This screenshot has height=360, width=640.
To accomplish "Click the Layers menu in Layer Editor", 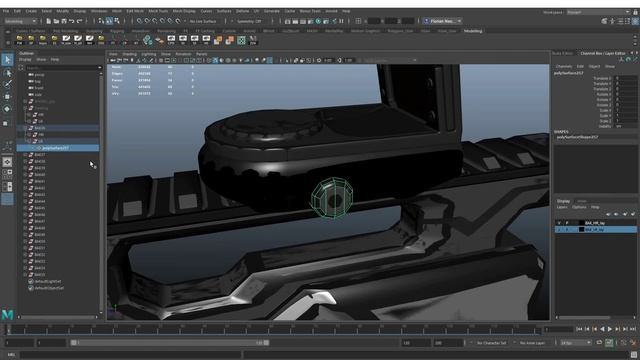I will (562, 207).
